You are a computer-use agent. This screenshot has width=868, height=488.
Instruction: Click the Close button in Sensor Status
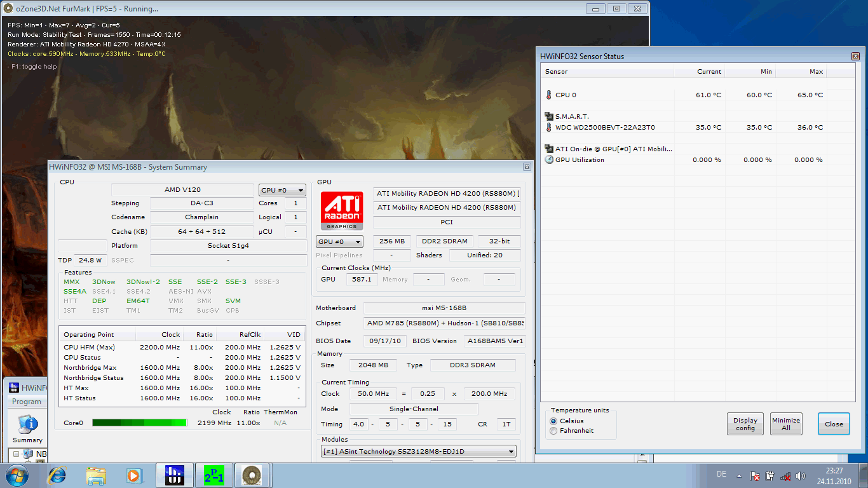click(x=834, y=424)
